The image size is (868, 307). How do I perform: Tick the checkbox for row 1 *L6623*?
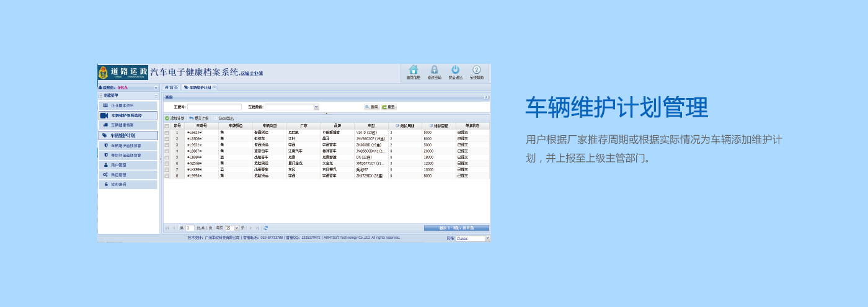tap(166, 132)
